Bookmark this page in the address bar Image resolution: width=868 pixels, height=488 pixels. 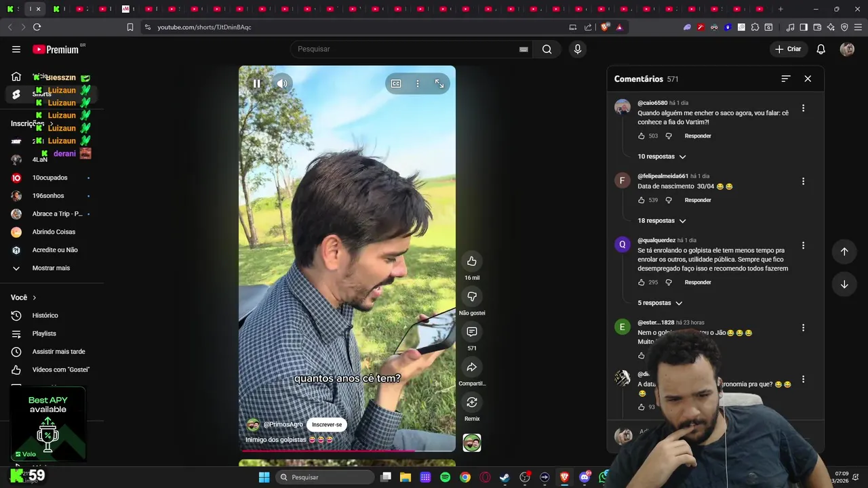(x=130, y=27)
